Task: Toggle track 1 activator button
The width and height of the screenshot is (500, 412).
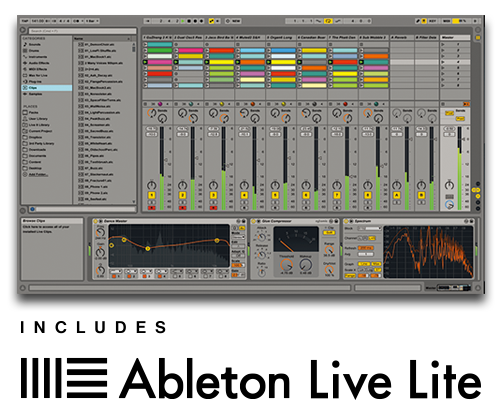Action: coord(152,195)
